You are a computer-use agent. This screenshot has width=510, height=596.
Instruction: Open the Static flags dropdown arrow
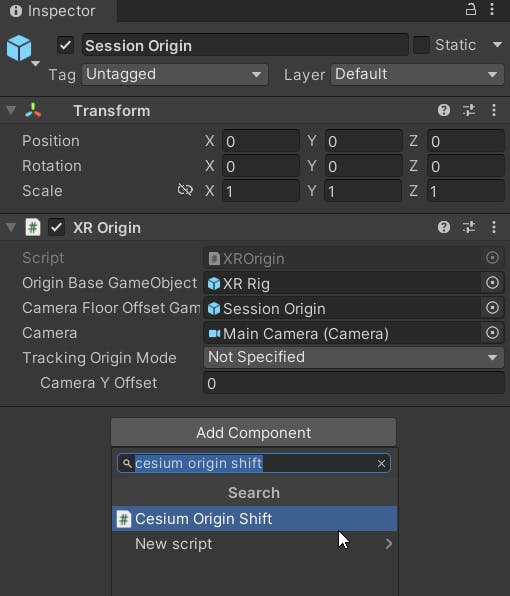(497, 45)
